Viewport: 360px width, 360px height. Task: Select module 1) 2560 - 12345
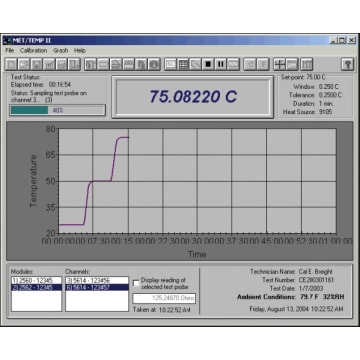tap(36, 281)
